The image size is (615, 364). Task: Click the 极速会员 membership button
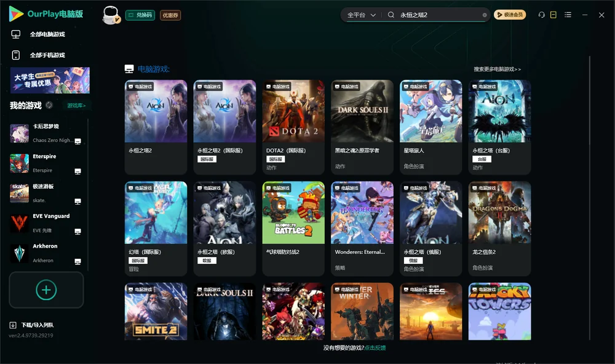(510, 15)
